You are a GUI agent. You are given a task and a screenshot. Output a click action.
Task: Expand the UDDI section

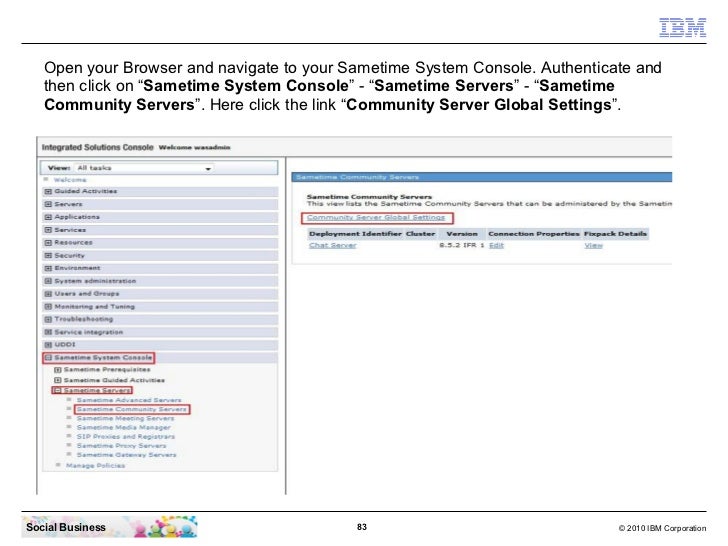(48, 344)
